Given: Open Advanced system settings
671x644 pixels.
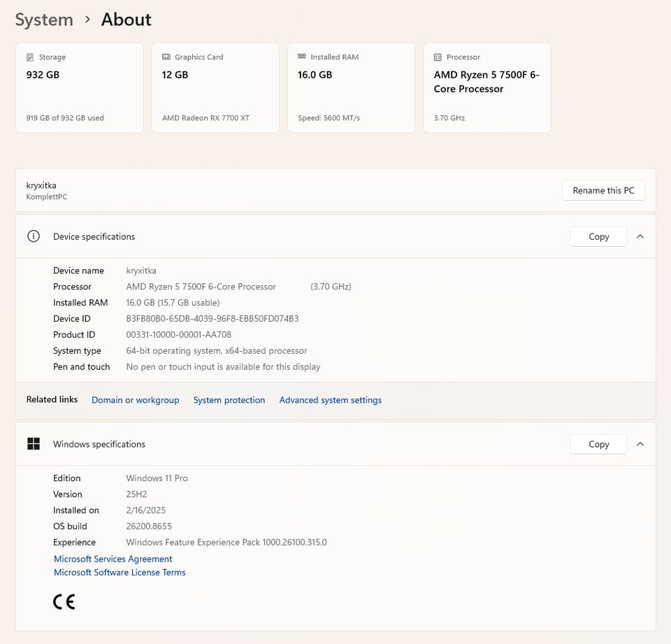Looking at the screenshot, I should point(331,400).
